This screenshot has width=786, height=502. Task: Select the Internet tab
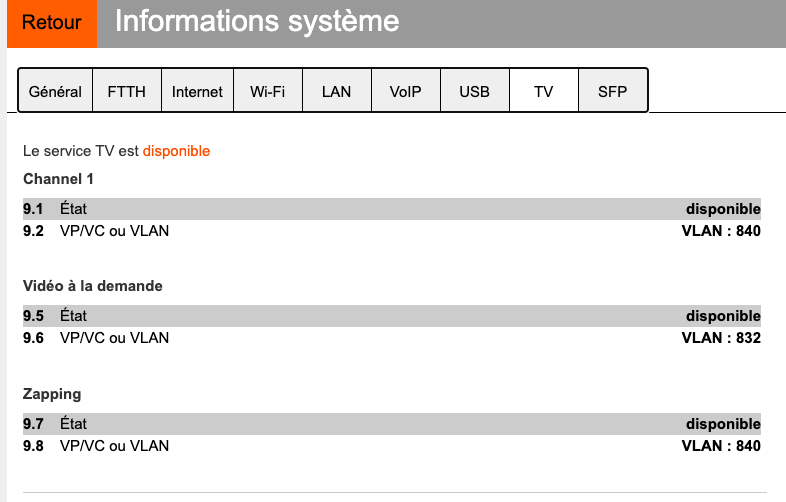[197, 91]
